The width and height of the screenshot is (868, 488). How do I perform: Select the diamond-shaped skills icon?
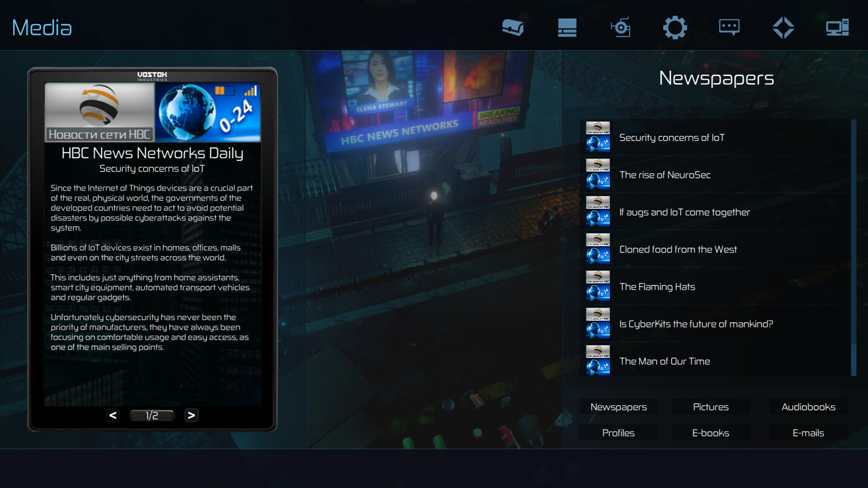click(784, 27)
